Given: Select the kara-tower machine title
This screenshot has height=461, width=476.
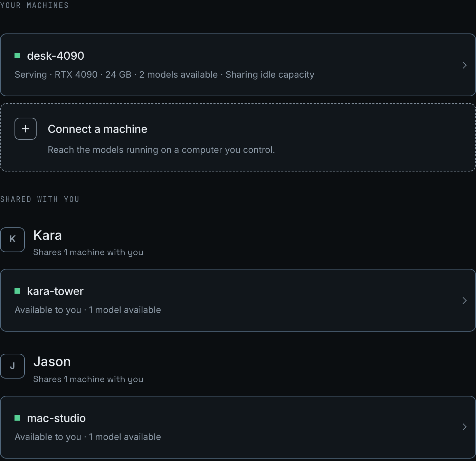Looking at the screenshot, I should (55, 291).
